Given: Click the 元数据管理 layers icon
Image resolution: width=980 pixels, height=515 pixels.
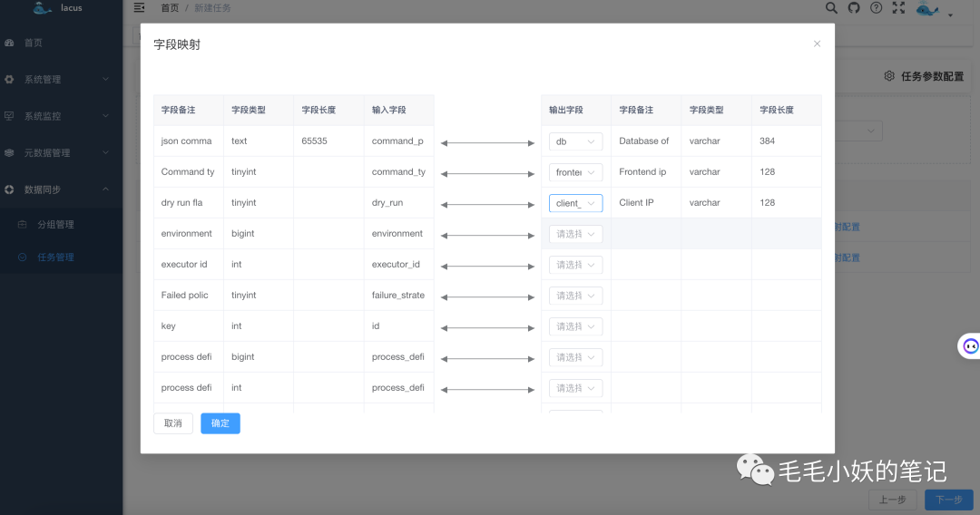Looking at the screenshot, I should point(9,153).
